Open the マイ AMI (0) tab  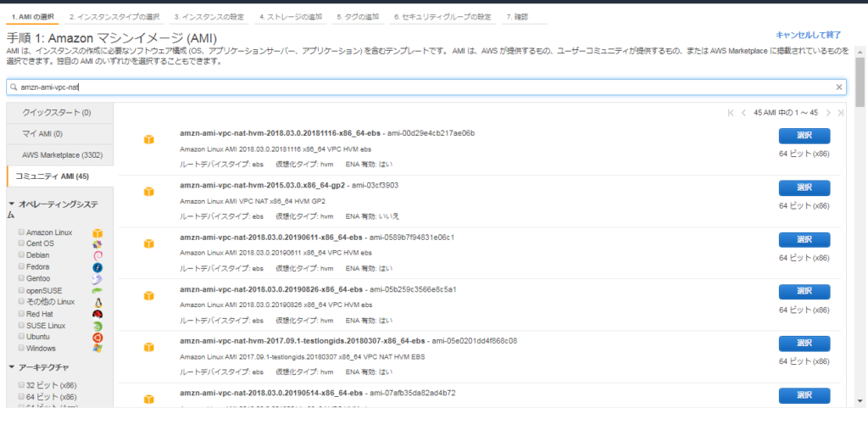[60, 134]
